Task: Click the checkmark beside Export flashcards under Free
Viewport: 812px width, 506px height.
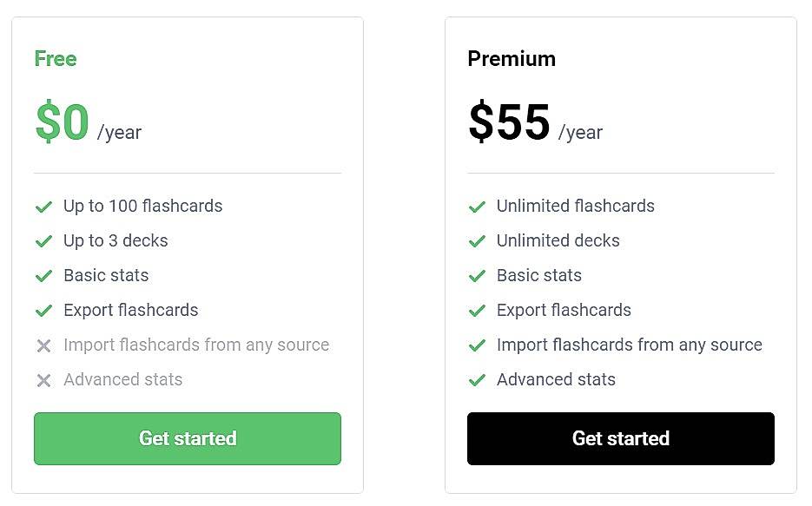Action: pyautogui.click(x=43, y=311)
